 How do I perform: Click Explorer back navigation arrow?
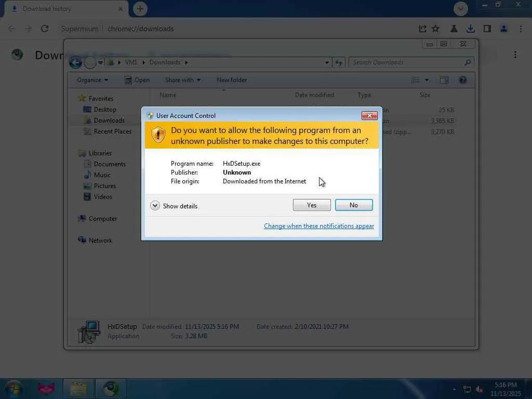(x=75, y=62)
